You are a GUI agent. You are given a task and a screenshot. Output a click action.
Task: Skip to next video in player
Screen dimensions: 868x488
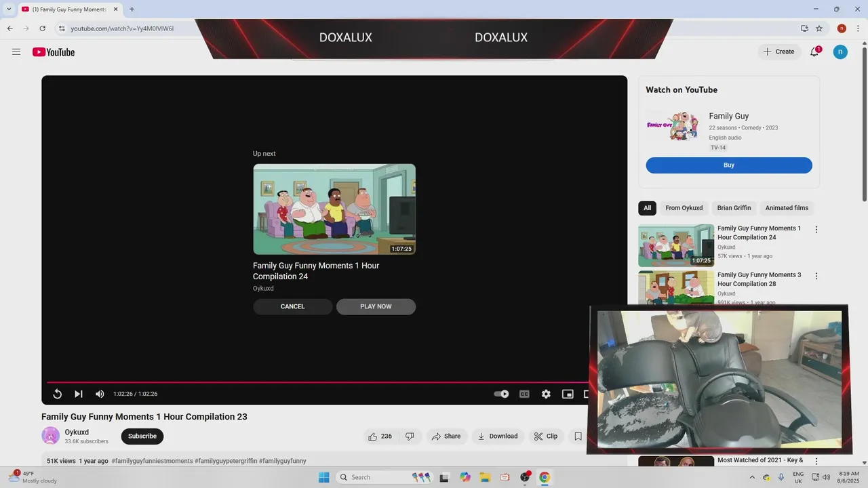click(x=79, y=394)
